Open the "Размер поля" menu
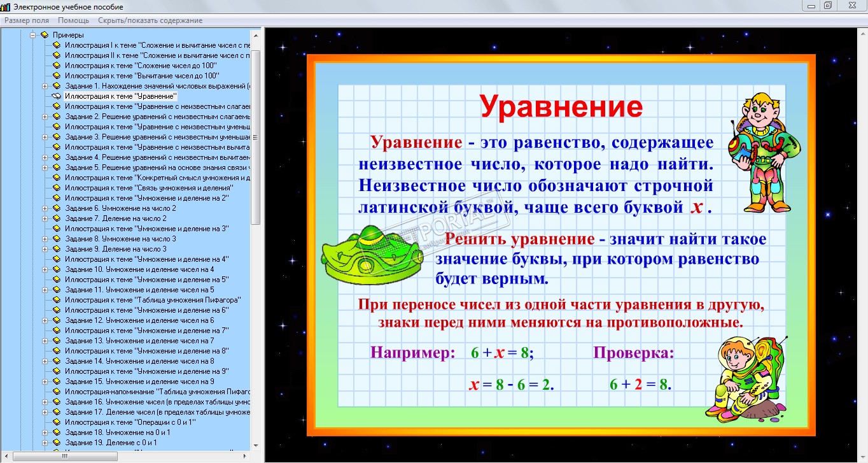 point(27,20)
